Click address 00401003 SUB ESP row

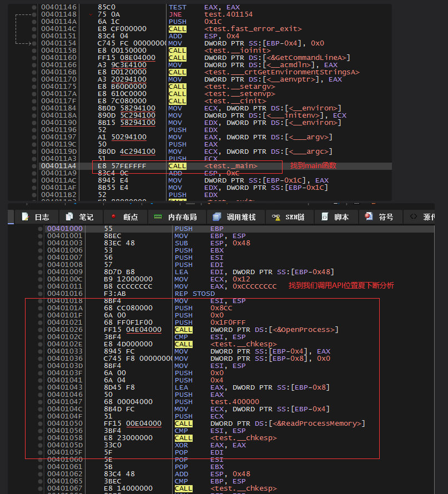pos(65,243)
